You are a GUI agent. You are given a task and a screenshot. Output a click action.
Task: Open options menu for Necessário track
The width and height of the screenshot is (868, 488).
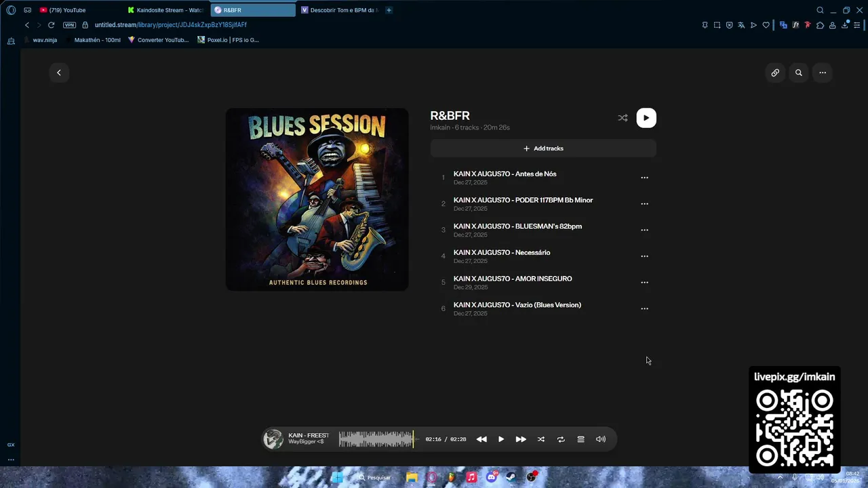point(644,256)
